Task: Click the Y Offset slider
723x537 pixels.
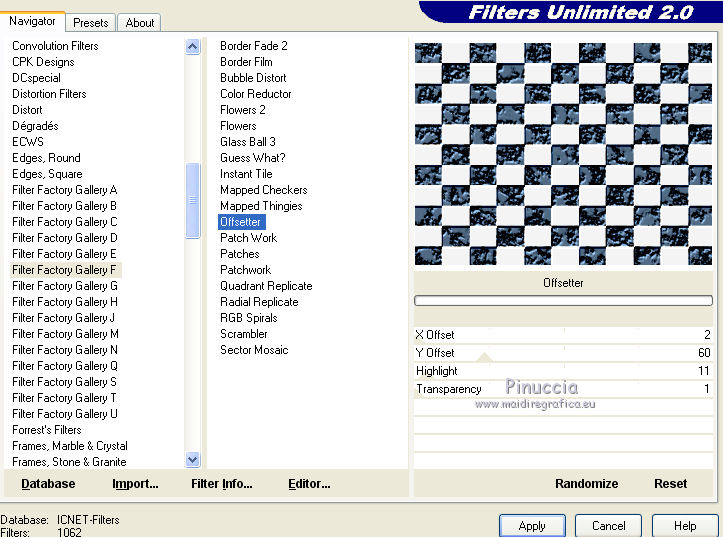Action: 563,353
